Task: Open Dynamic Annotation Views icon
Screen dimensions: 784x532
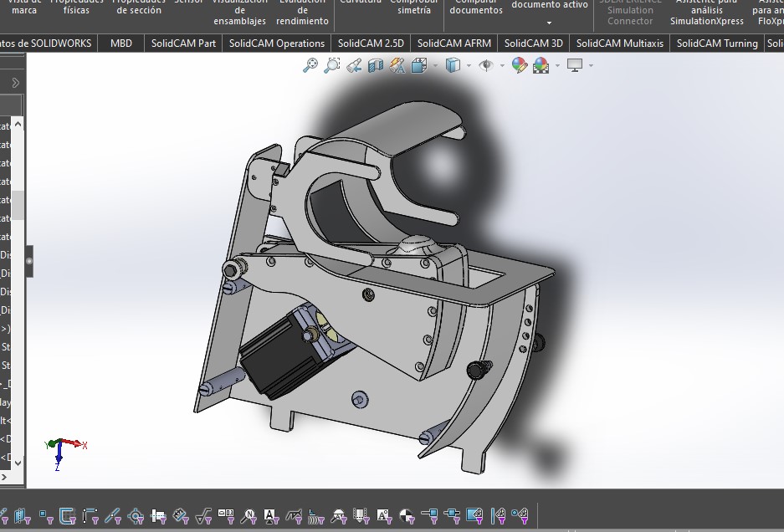Action: pyautogui.click(x=397, y=65)
